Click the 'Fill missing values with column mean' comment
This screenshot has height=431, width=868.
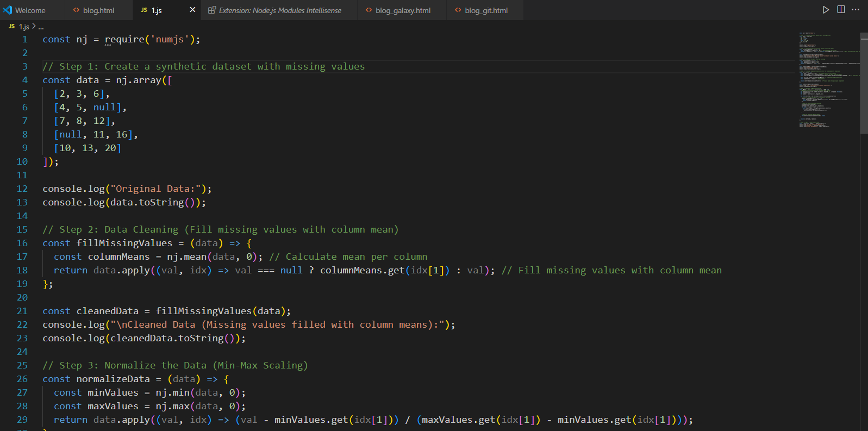(611, 270)
